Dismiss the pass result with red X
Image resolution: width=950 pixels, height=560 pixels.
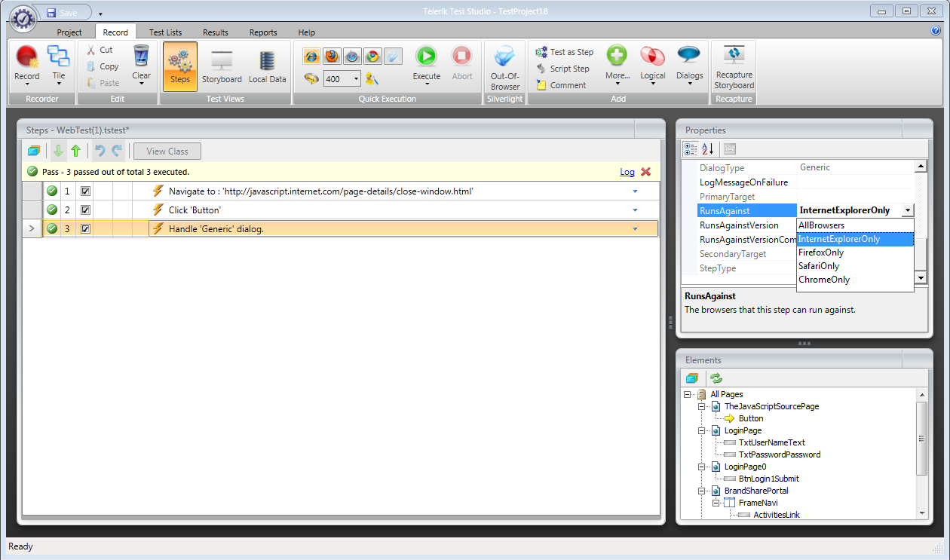click(645, 172)
